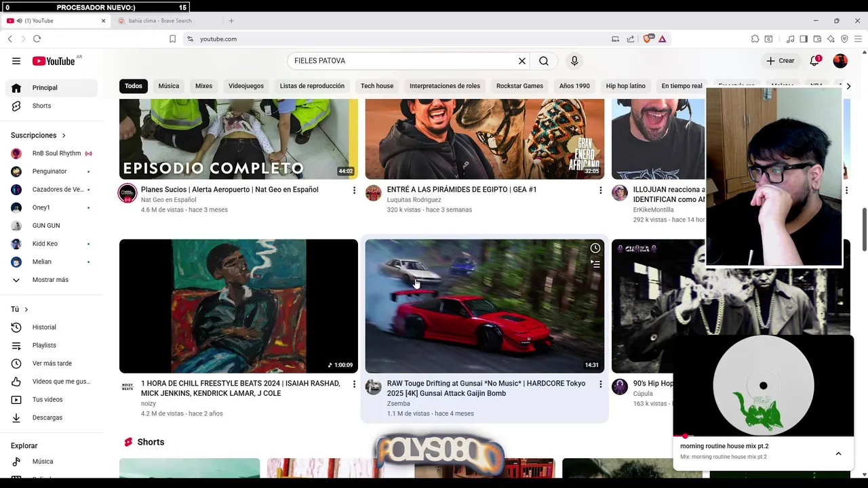Open noizy channel avatar
The height and width of the screenshot is (488, 868).
127,387
